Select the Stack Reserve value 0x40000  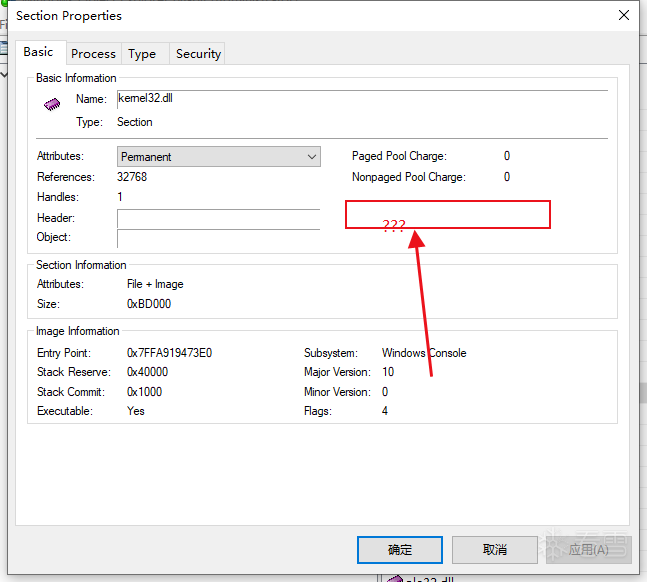pyautogui.click(x=147, y=372)
